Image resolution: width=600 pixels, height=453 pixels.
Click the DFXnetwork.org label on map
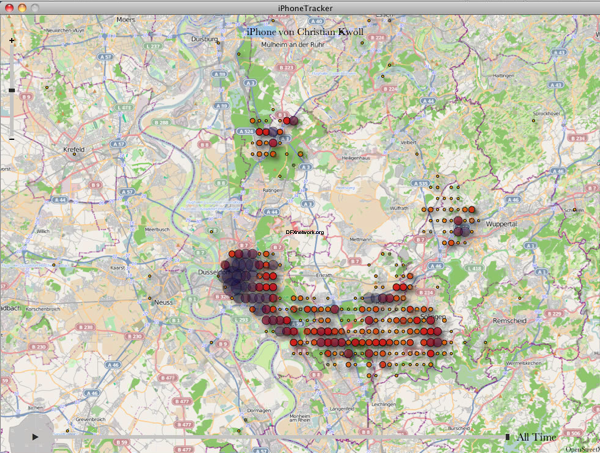(x=305, y=232)
